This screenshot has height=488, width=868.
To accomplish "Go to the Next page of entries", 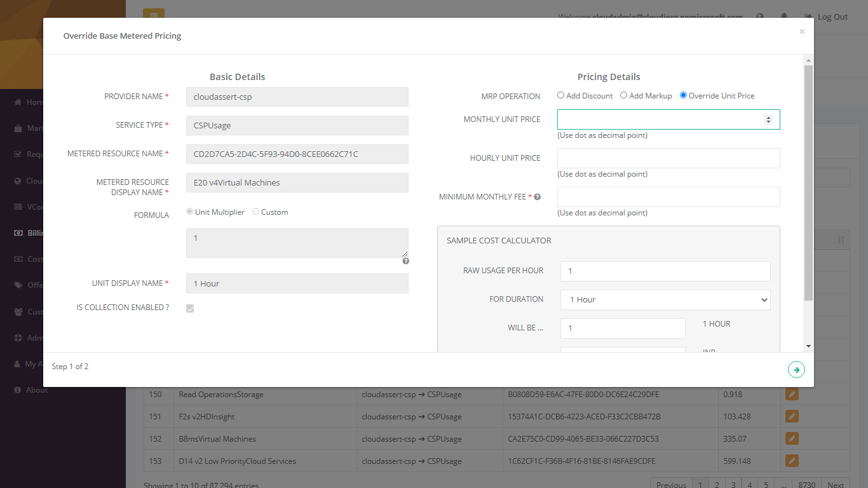I will coord(836,484).
